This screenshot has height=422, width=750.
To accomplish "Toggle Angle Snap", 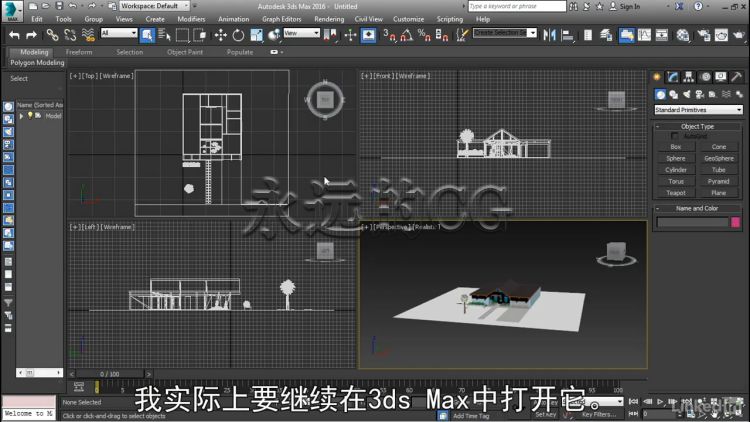I will tap(407, 35).
